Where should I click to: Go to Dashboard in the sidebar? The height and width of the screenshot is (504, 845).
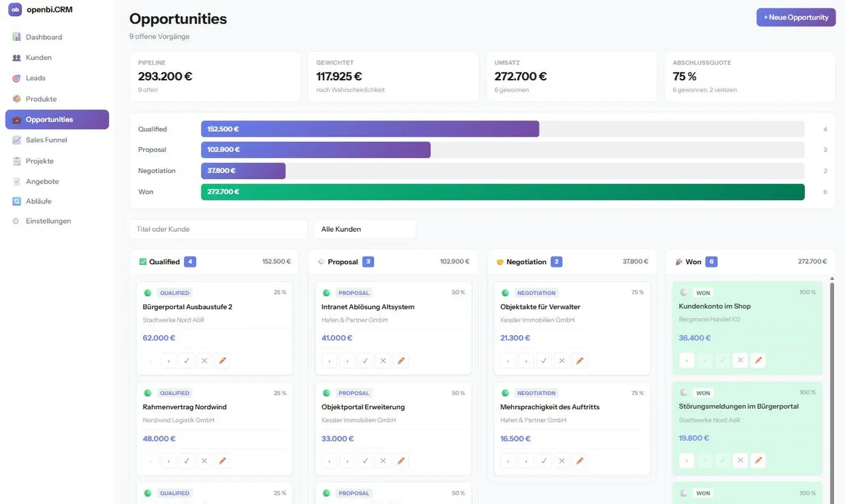(57, 37)
